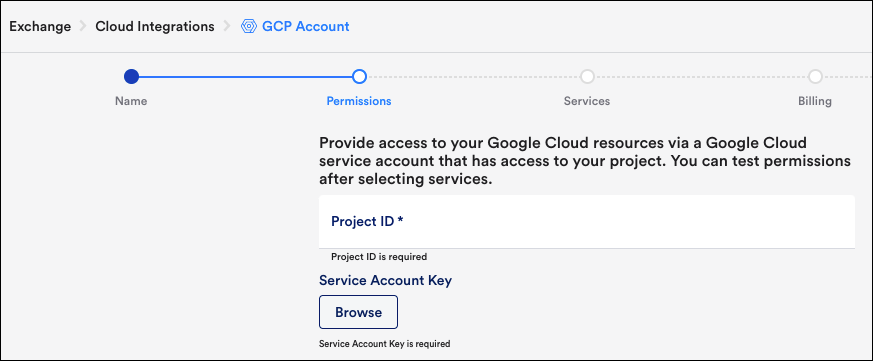Select the filled Name step circle
873x361 pixels.
(x=131, y=76)
